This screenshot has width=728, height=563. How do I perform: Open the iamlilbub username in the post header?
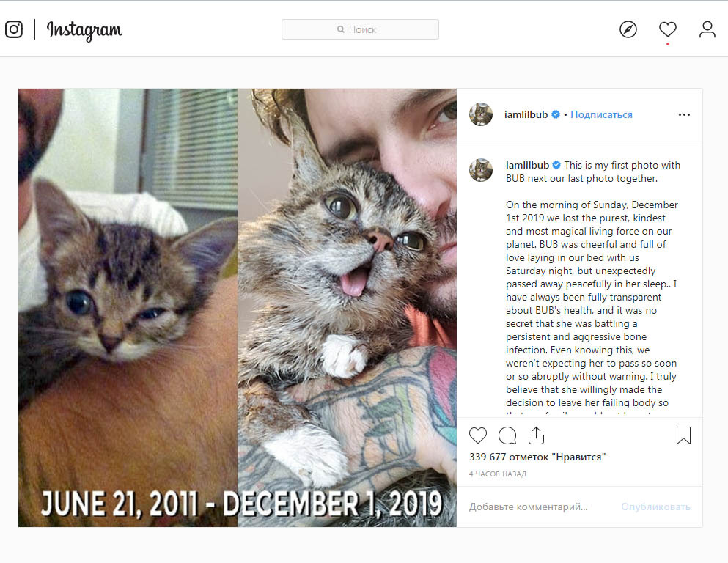click(526, 114)
